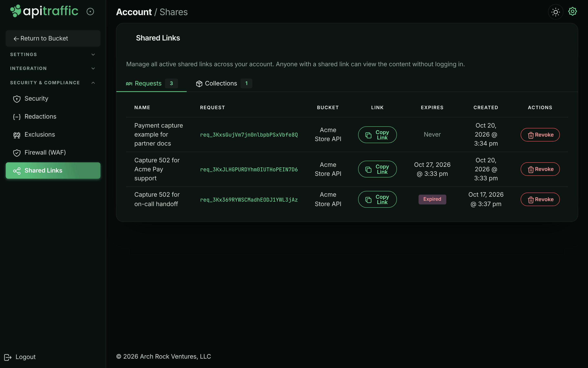Click the Requests count badge 3
Viewport: 588px width, 368px height.
[x=171, y=83]
